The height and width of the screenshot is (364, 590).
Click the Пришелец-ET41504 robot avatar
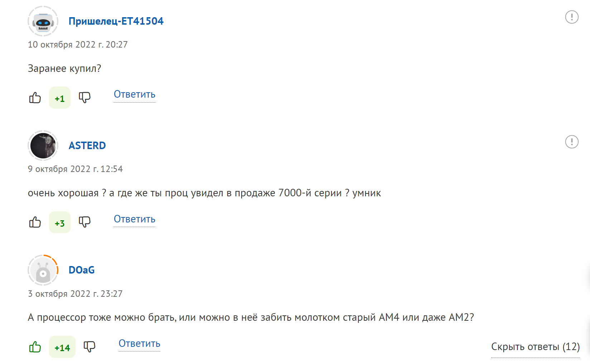click(43, 21)
